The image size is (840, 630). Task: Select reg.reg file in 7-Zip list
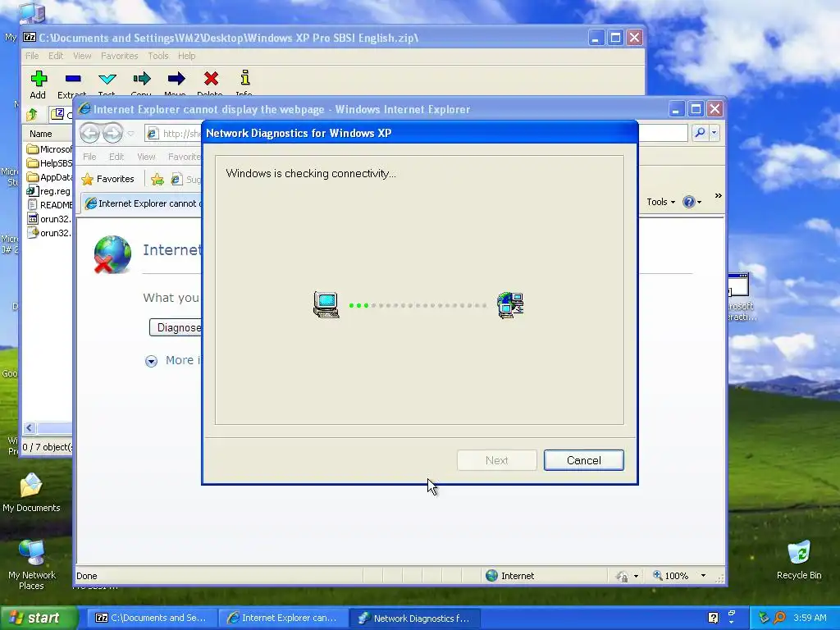coord(48,190)
